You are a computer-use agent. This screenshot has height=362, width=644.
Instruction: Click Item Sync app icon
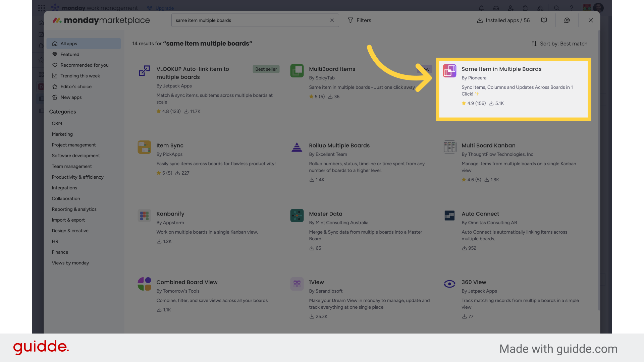144,147
